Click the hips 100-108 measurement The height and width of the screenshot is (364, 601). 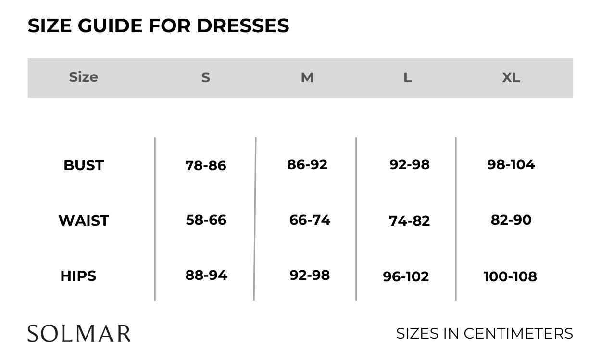tap(510, 276)
